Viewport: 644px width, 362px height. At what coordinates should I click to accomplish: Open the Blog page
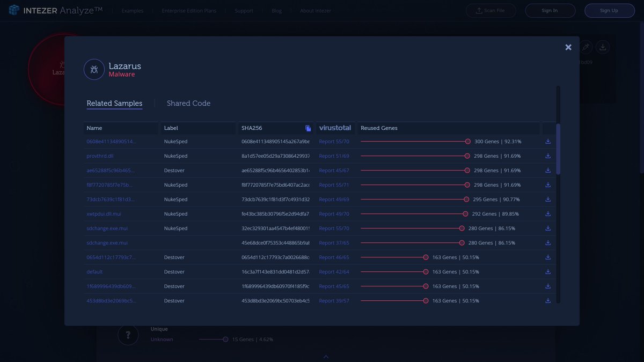tap(276, 11)
